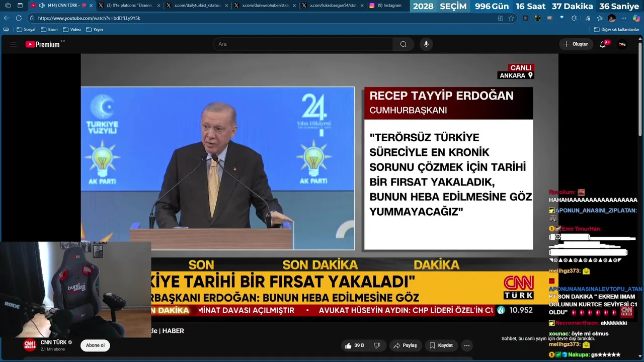This screenshot has height=362, width=644.
Task: Open the YouTube account avatar menu
Action: pyautogui.click(x=622, y=44)
